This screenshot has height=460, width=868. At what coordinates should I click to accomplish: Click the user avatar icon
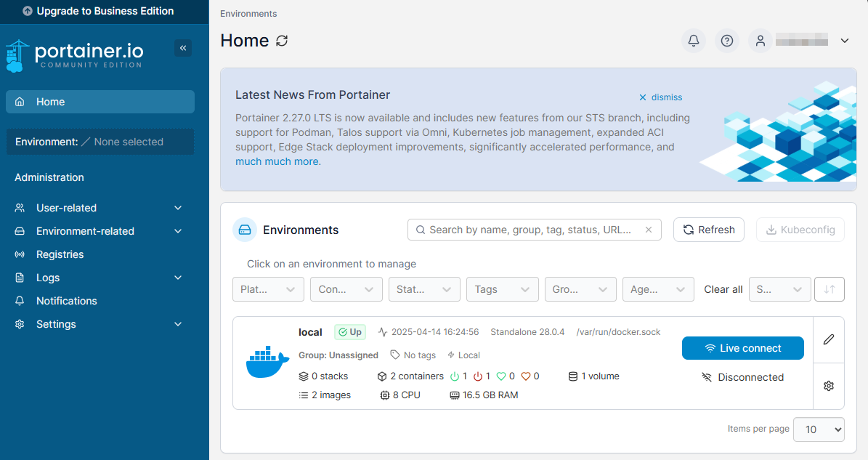tap(760, 41)
